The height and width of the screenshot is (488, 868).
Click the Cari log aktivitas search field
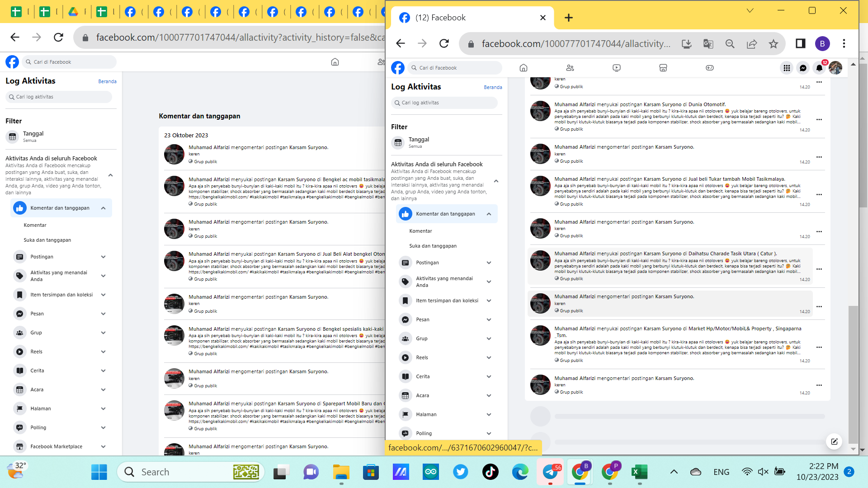(444, 103)
